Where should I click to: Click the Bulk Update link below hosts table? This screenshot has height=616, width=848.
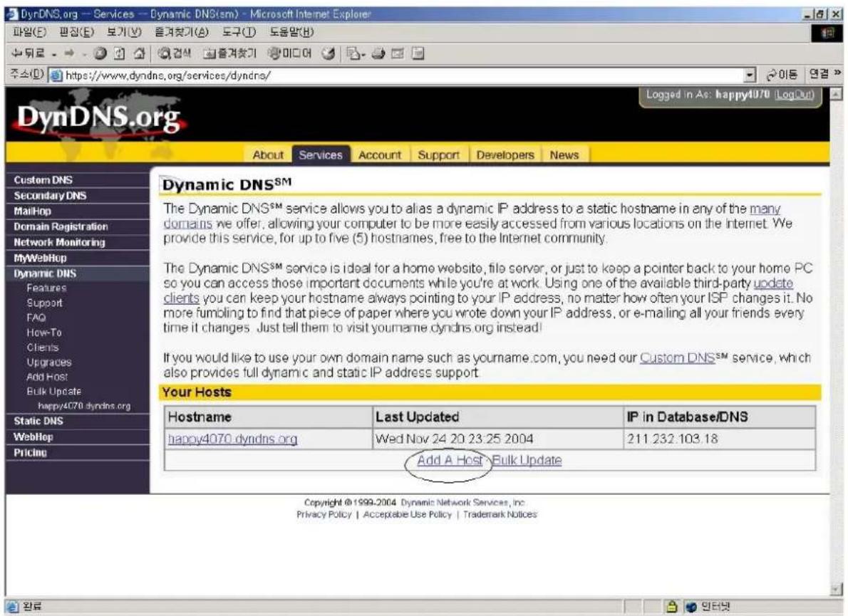(x=527, y=460)
